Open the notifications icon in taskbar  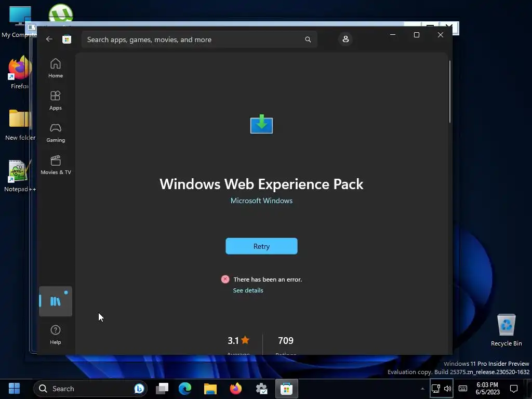click(x=514, y=389)
